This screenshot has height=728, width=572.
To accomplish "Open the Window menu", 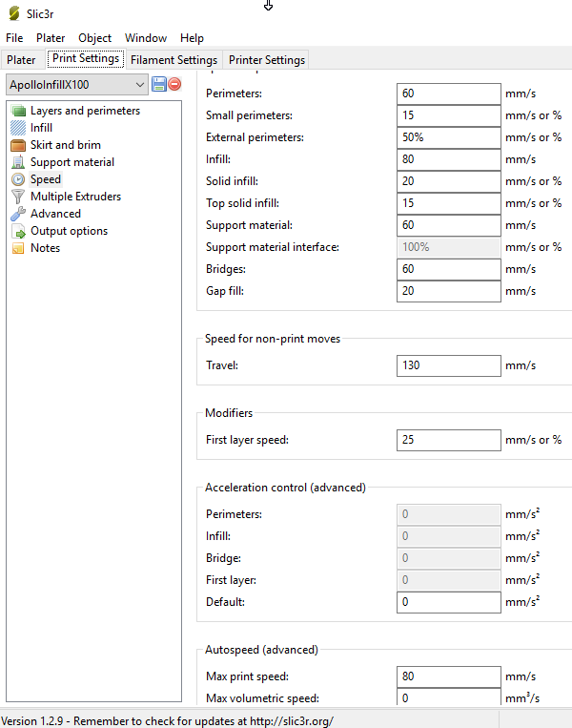I will pos(145,38).
